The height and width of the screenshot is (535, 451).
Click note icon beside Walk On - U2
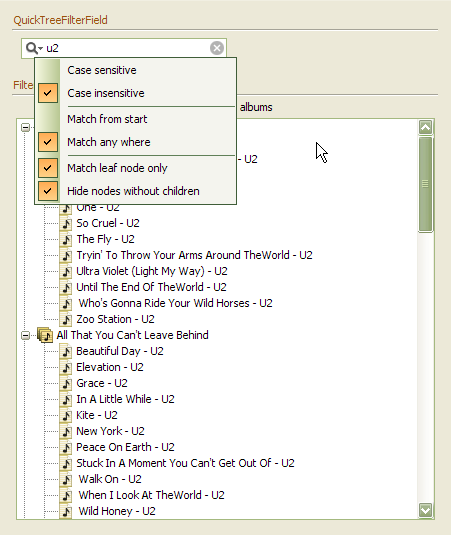(66, 480)
